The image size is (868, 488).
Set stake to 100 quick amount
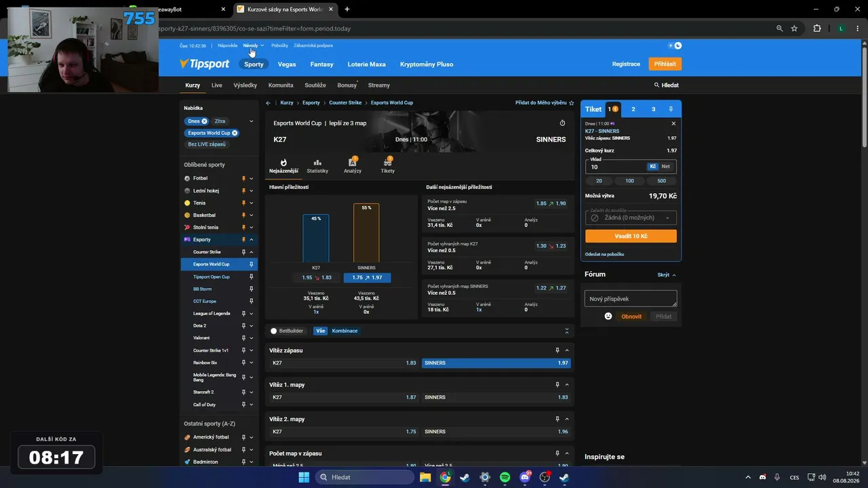coord(630,181)
